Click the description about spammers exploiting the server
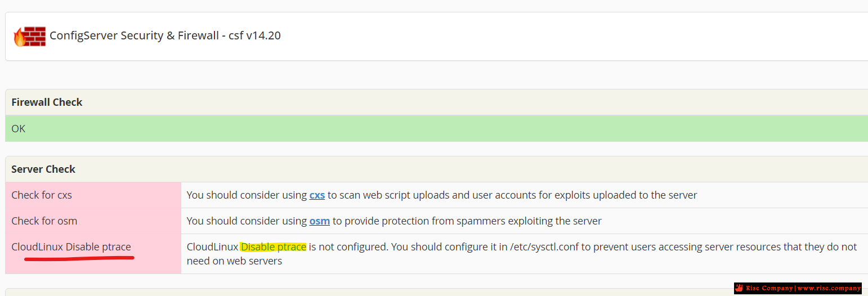The width and height of the screenshot is (868, 296). coord(394,221)
